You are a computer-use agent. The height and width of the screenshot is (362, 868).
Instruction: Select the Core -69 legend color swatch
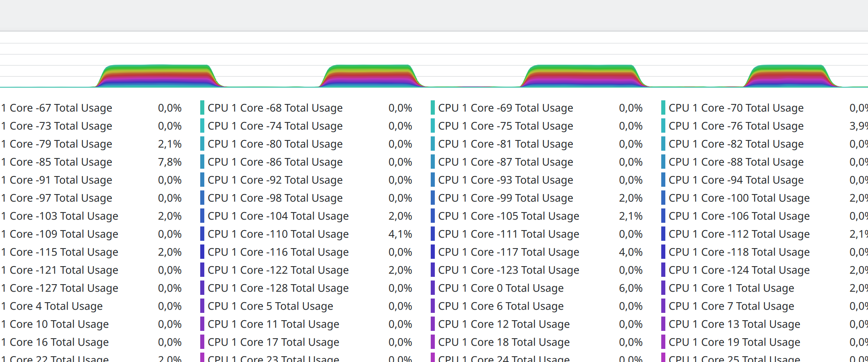click(x=433, y=108)
